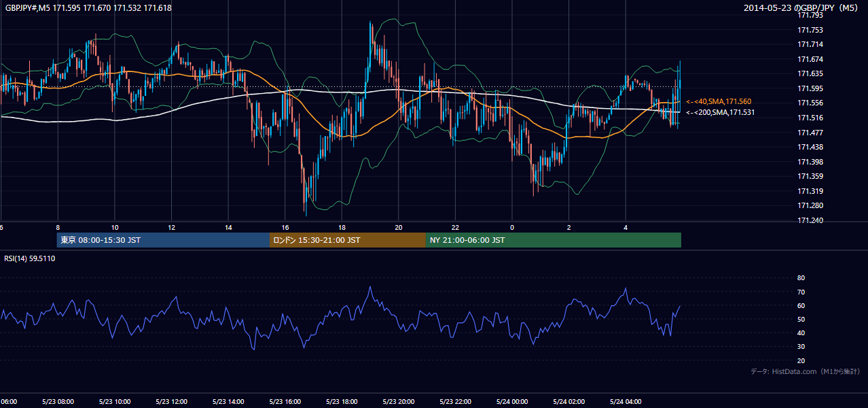Click price axis label 171.398
The height and width of the screenshot is (408, 868).
tap(809, 162)
